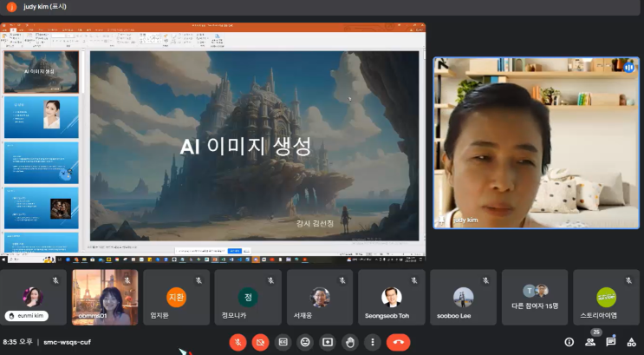Select the eunmi kim participant tile
This screenshot has width=644, height=355.
pos(33,298)
